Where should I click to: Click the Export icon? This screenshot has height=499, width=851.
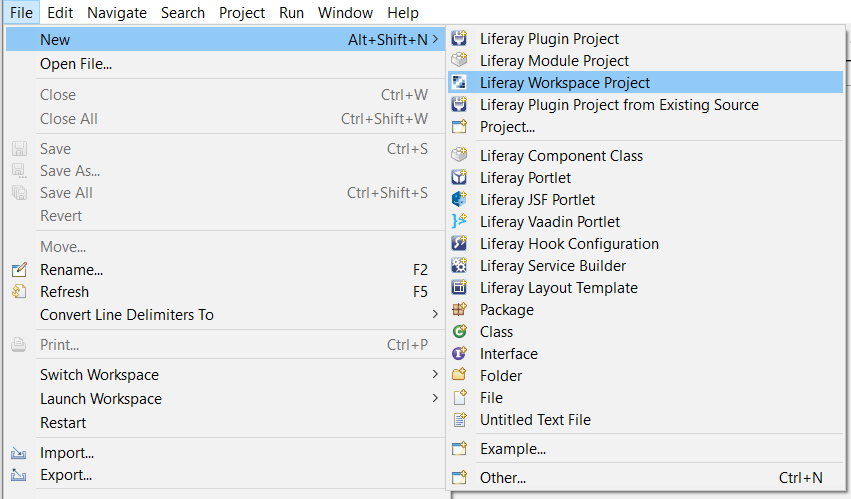19,475
